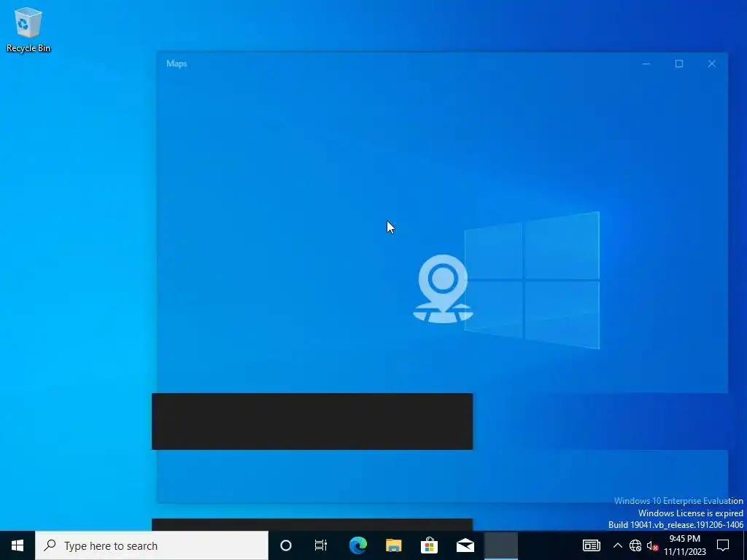
Task: Open the network status tray icon
Action: (x=635, y=545)
